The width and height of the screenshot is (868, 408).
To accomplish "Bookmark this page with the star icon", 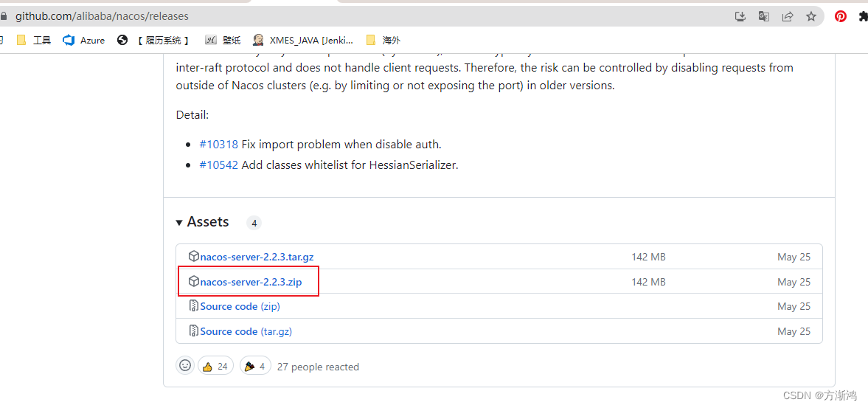I will click(811, 17).
